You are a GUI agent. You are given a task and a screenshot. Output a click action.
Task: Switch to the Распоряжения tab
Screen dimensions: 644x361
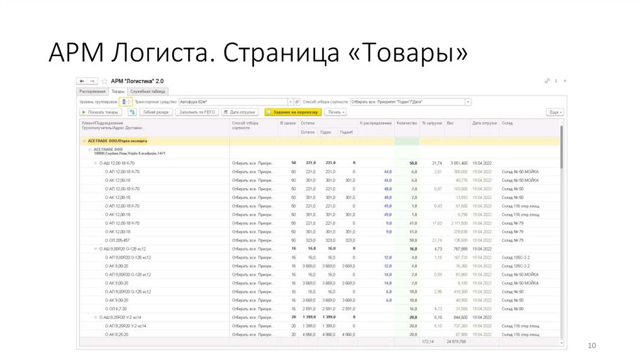[92, 92]
